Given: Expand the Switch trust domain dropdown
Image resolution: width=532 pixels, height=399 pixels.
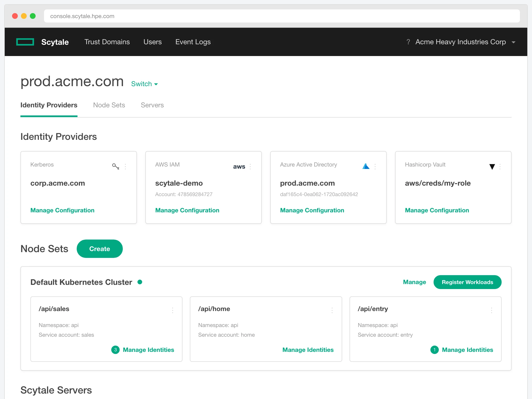Looking at the screenshot, I should pos(145,84).
